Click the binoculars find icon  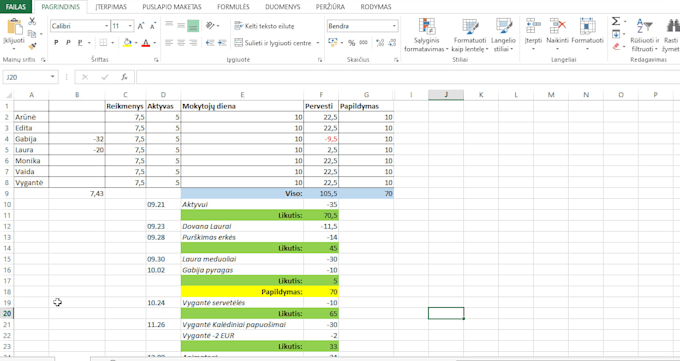pyautogui.click(x=673, y=26)
